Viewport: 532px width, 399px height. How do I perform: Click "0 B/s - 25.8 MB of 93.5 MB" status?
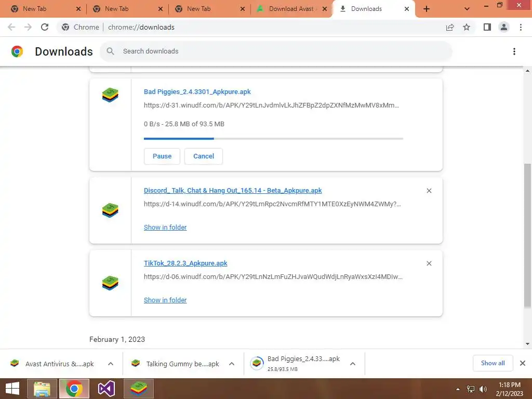[184, 124]
